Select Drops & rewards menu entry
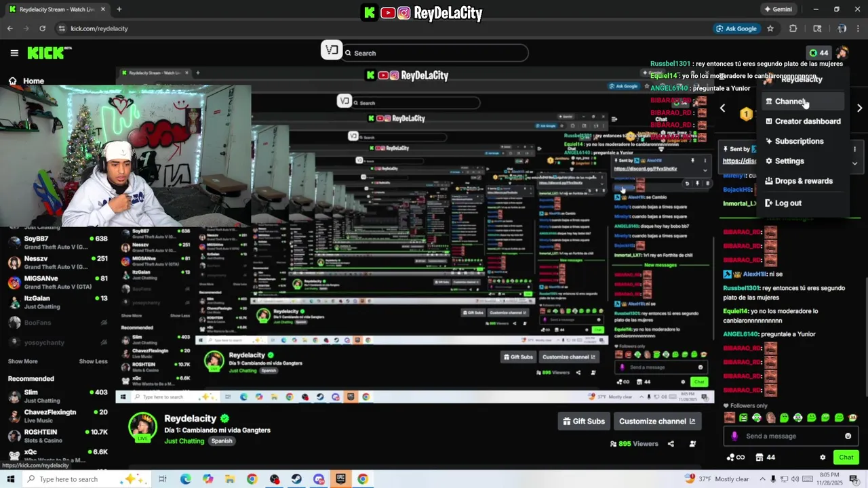This screenshot has width=868, height=488. pyautogui.click(x=804, y=181)
